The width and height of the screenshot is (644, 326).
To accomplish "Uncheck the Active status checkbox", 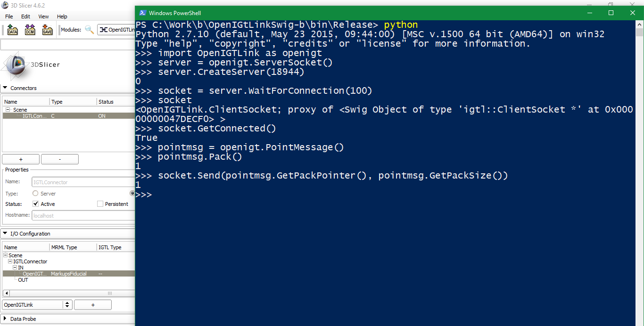I will [x=36, y=204].
